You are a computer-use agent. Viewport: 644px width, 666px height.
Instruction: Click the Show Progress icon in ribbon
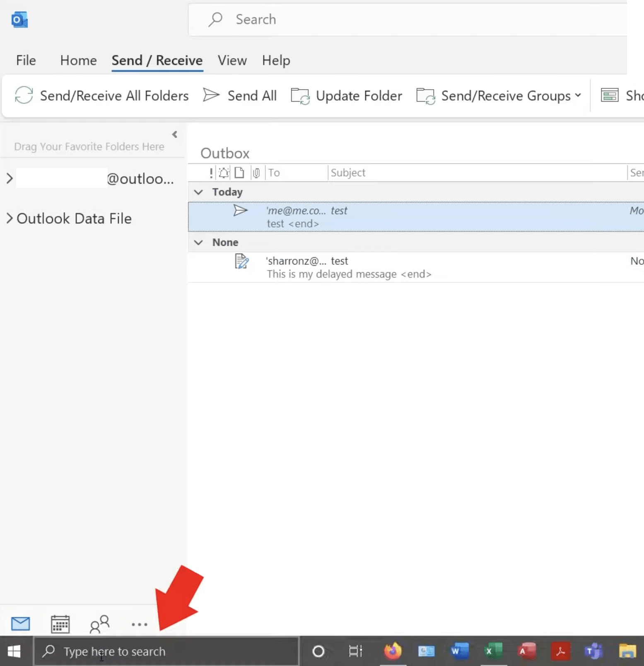coord(610,96)
